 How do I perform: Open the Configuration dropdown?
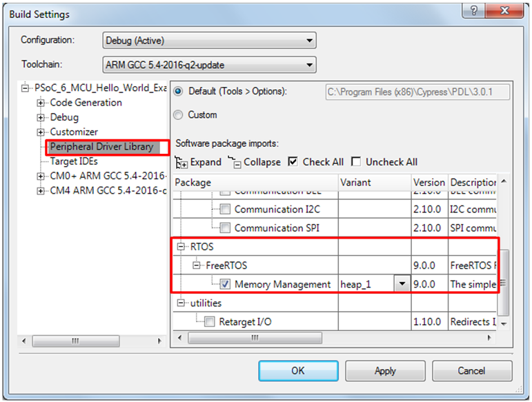(x=209, y=41)
